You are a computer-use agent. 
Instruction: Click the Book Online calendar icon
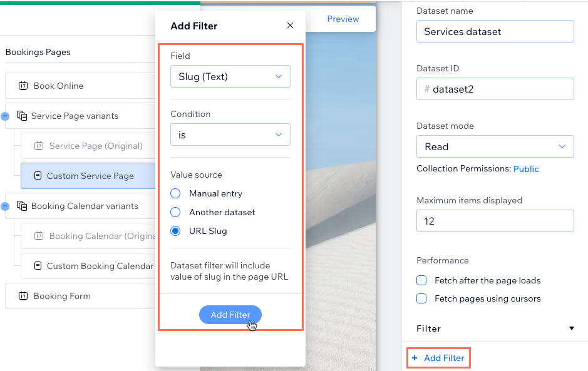pyautogui.click(x=23, y=86)
